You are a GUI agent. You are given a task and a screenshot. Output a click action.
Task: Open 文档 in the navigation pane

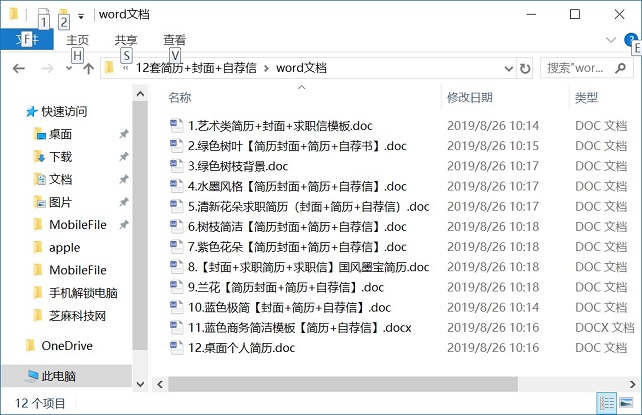click(60, 179)
